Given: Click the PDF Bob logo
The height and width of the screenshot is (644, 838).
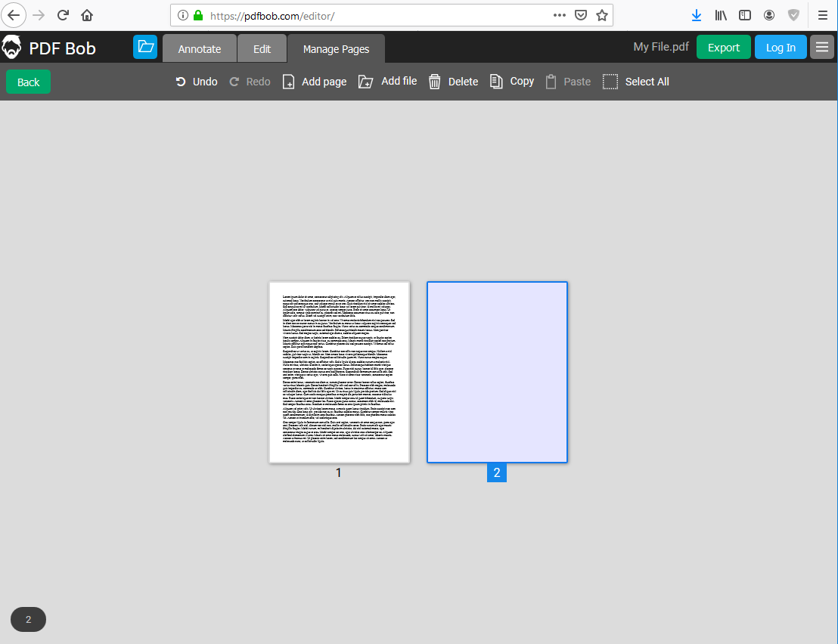Looking at the screenshot, I should click(48, 48).
